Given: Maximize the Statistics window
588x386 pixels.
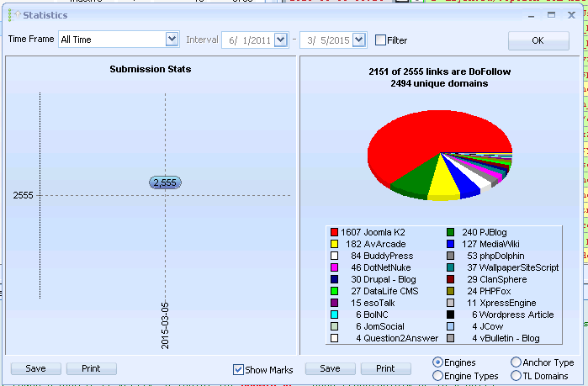Looking at the screenshot, I should (x=551, y=15).
